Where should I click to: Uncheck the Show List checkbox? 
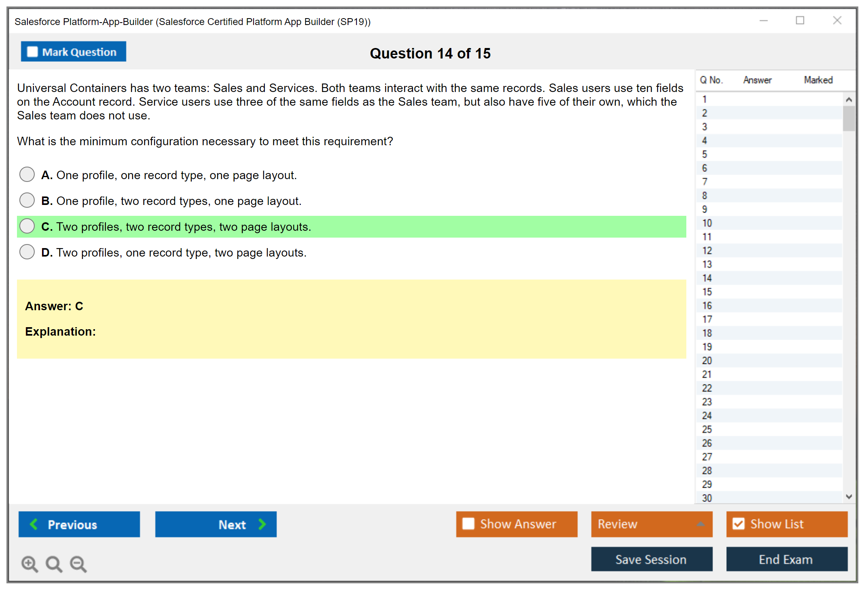click(x=738, y=524)
